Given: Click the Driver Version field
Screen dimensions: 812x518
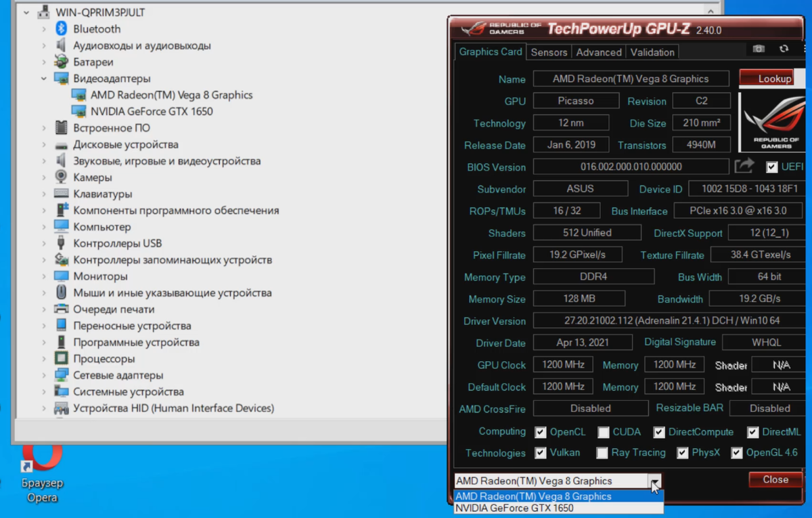Looking at the screenshot, I should 669,320.
